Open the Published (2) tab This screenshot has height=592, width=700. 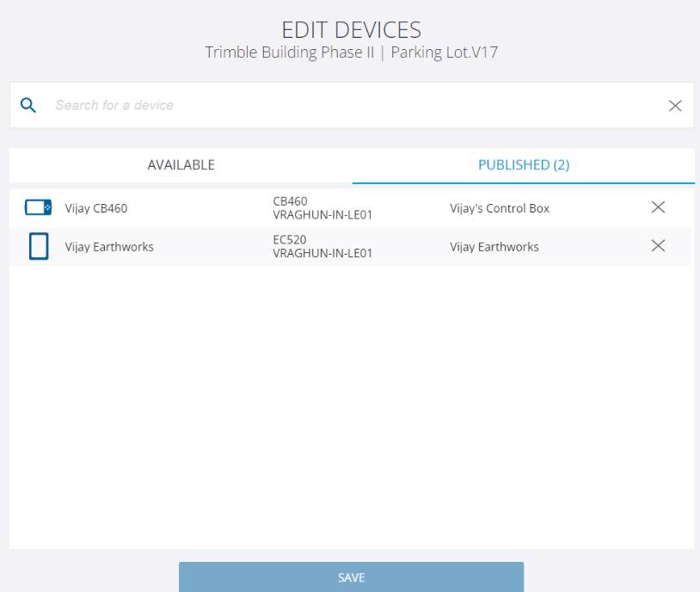(523, 165)
